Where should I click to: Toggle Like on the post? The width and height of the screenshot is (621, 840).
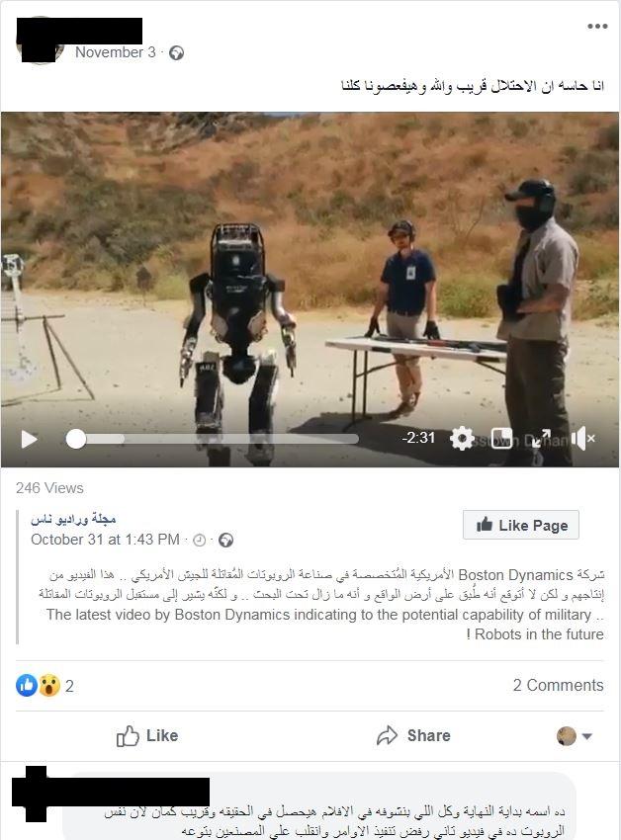click(147, 736)
